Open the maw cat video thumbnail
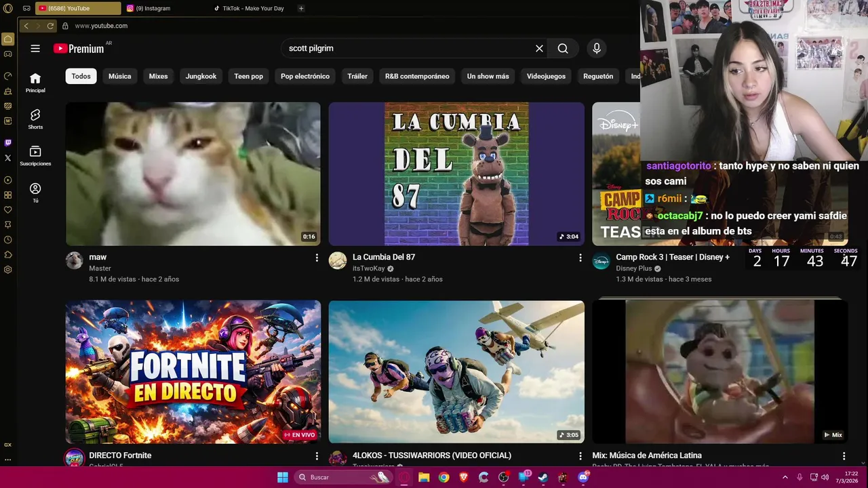This screenshot has width=868, height=488. tap(193, 174)
